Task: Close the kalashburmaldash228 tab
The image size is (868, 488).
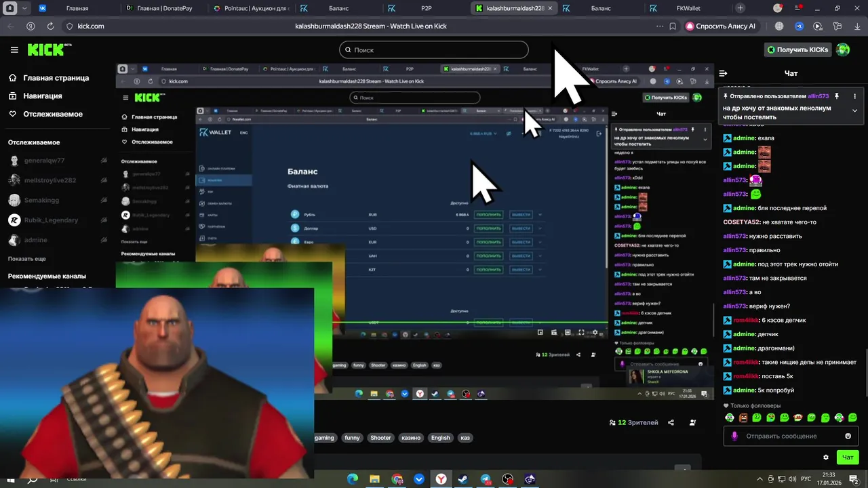Action: (x=549, y=8)
